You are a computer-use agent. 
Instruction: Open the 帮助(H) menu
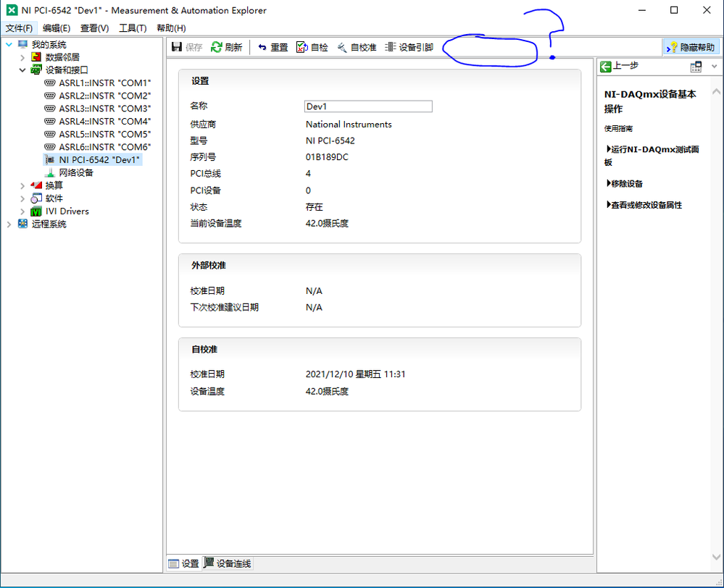click(171, 28)
